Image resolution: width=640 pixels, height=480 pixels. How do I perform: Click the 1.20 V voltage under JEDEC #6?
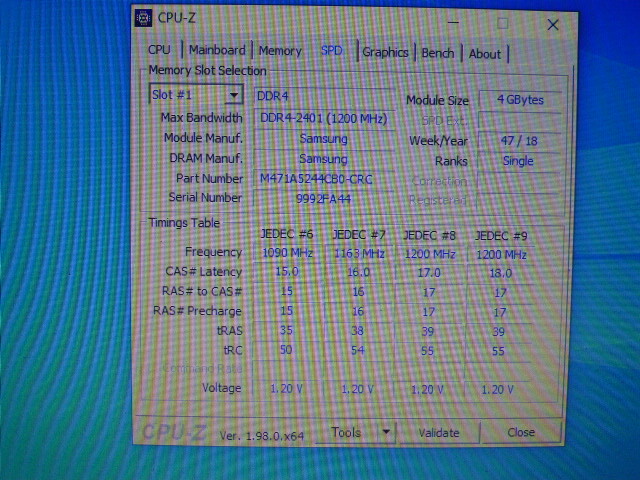tap(286, 389)
